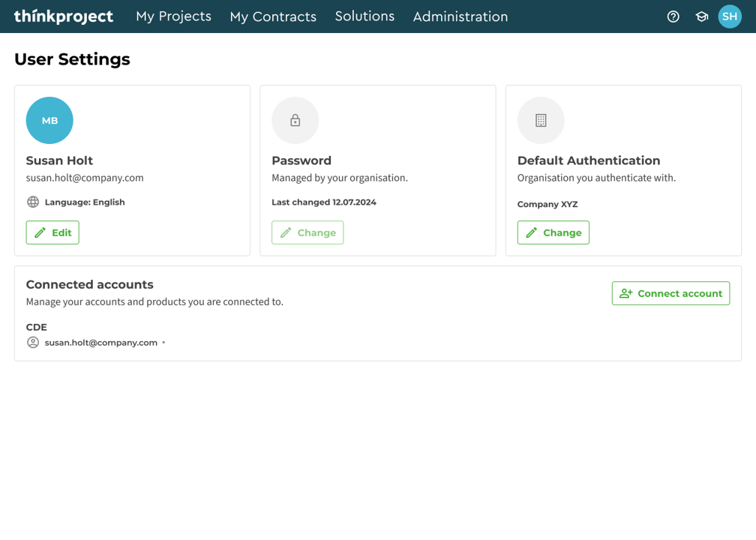This screenshot has width=756, height=540.
Task: Open the SH user avatar menu
Action: [x=729, y=16]
